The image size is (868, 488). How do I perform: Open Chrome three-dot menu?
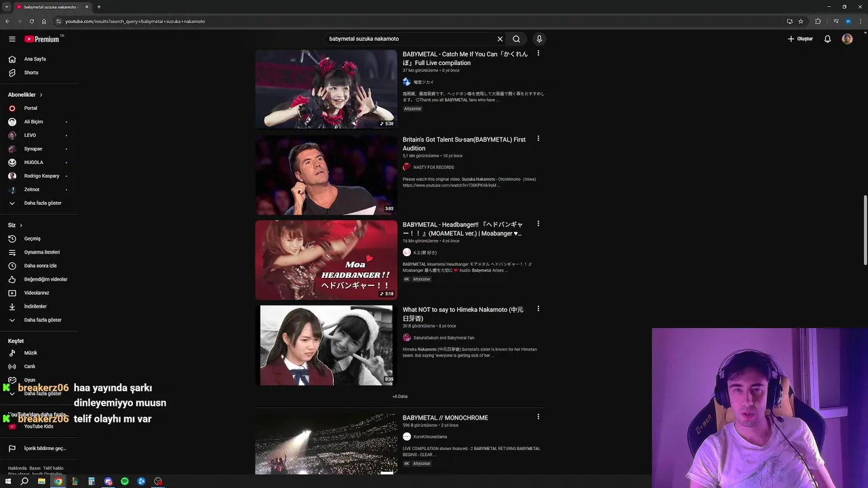click(860, 21)
